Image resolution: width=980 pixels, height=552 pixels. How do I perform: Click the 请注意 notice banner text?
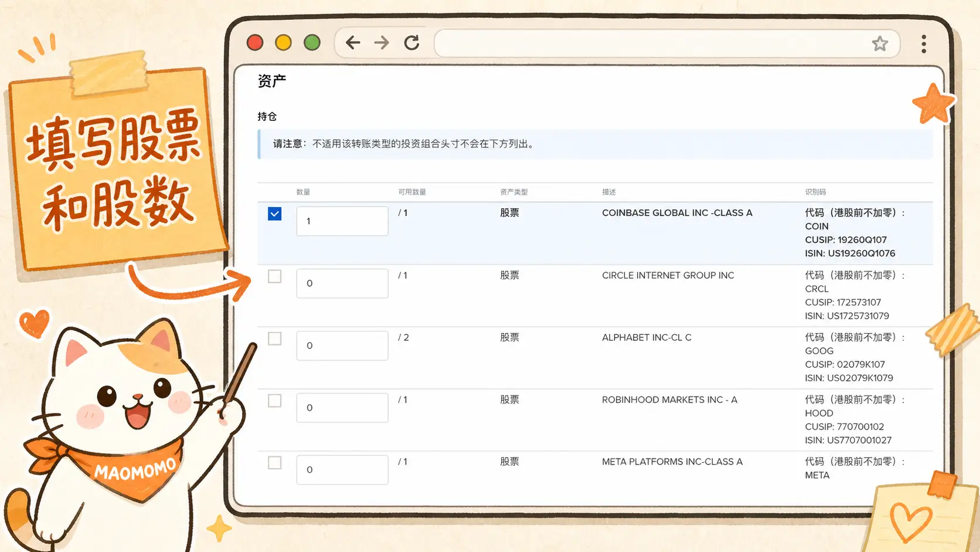pos(404,144)
